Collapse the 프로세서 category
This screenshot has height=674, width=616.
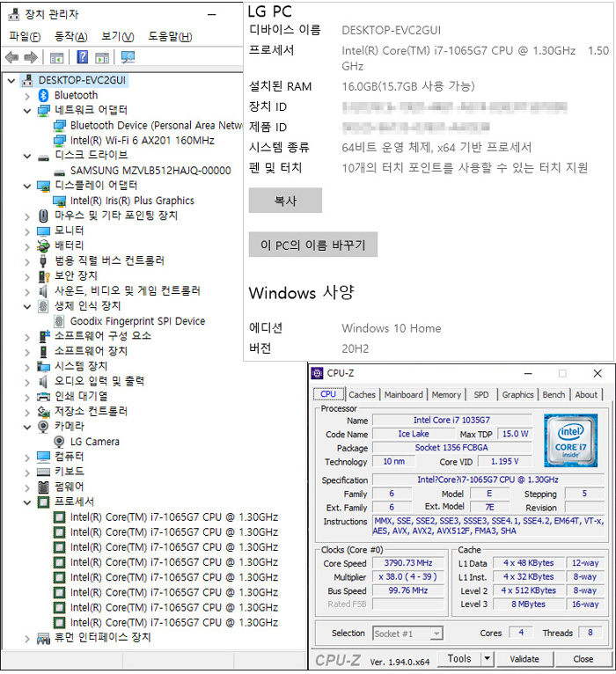tap(27, 502)
